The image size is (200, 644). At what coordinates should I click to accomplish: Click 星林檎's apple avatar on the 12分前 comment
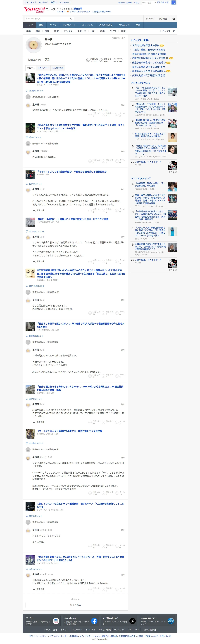28,105
